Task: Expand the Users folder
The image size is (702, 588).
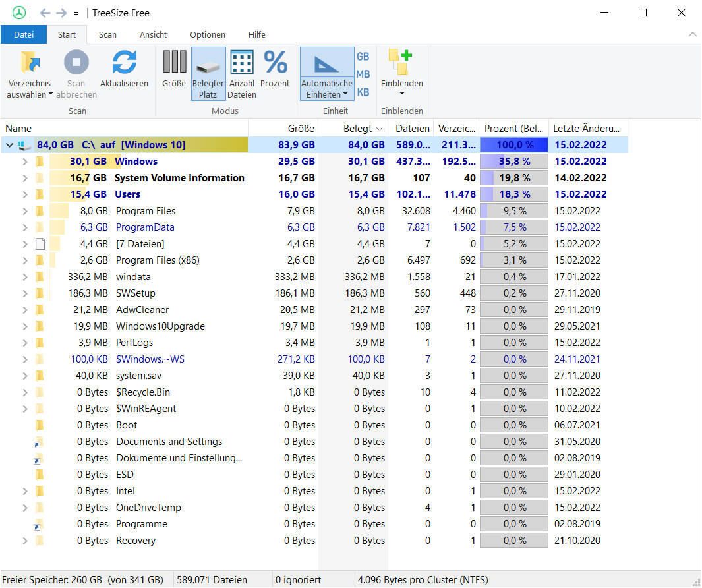Action: point(25,195)
